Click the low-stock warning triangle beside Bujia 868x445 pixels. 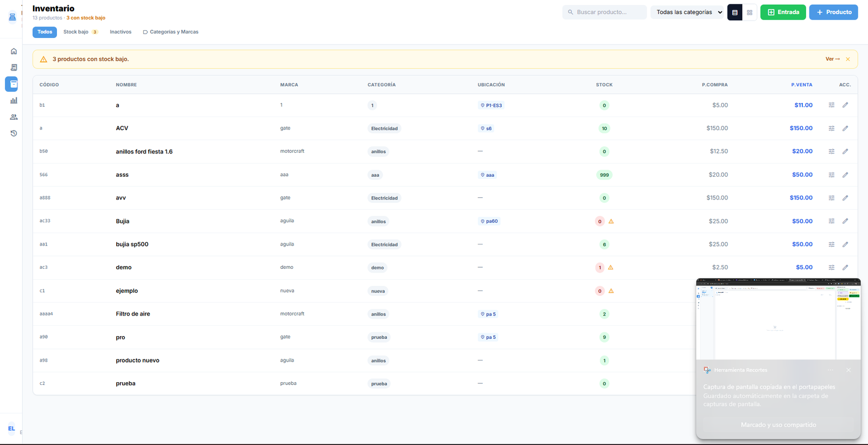(611, 221)
